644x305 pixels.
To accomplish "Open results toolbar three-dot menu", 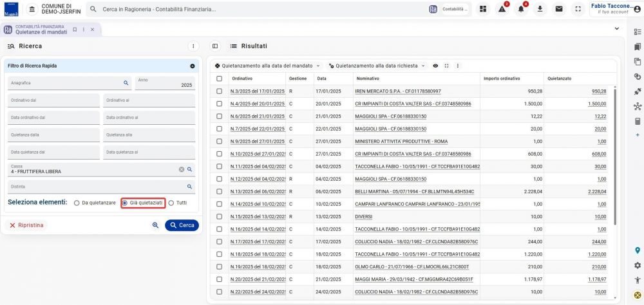I will point(457,66).
